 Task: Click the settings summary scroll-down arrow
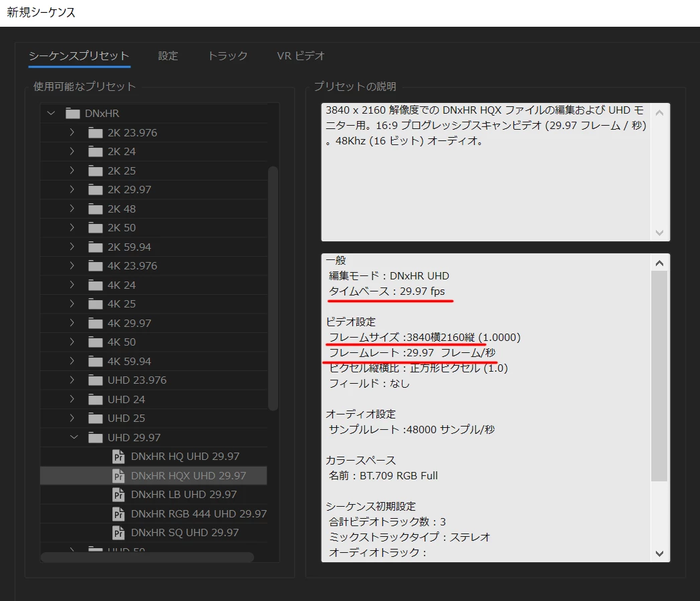point(659,554)
